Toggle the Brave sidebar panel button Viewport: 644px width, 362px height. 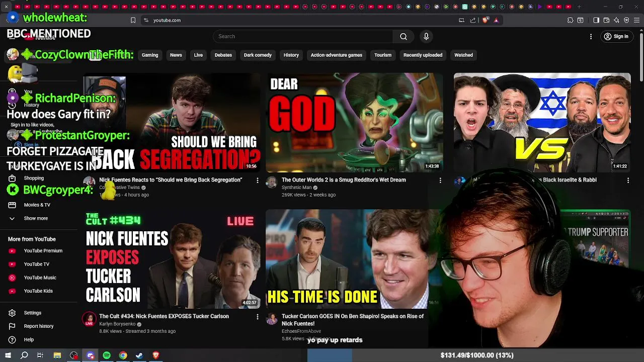596,20
